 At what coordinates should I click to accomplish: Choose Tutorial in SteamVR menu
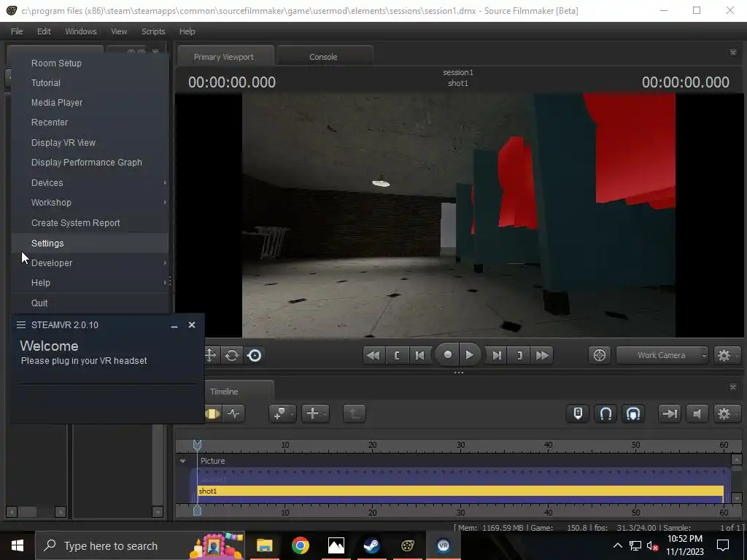pos(90,83)
